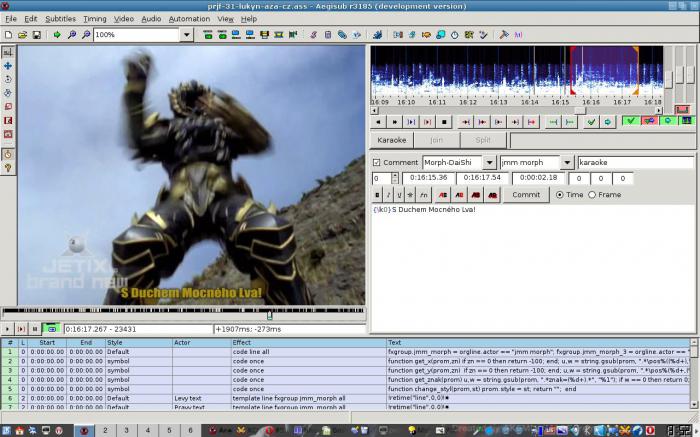
Task: Click the audio horizontal scrollbar
Action: click(x=517, y=110)
